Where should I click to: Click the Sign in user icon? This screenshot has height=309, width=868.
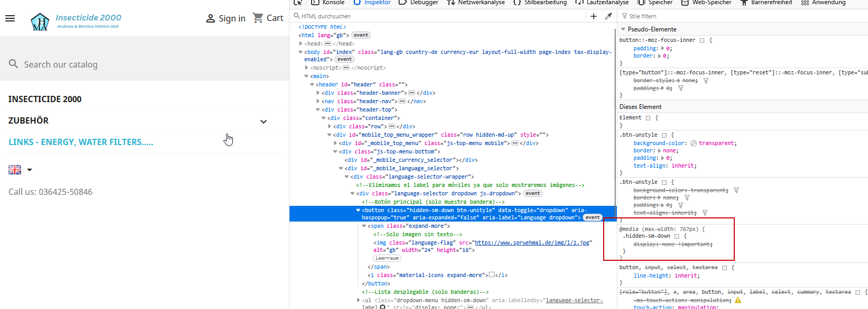210,18
